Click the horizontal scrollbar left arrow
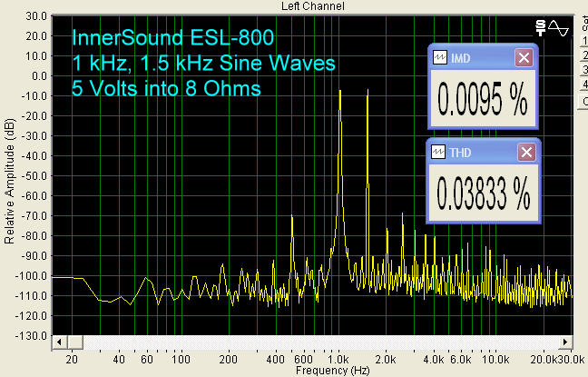The width and height of the screenshot is (588, 377). pyautogui.click(x=58, y=342)
